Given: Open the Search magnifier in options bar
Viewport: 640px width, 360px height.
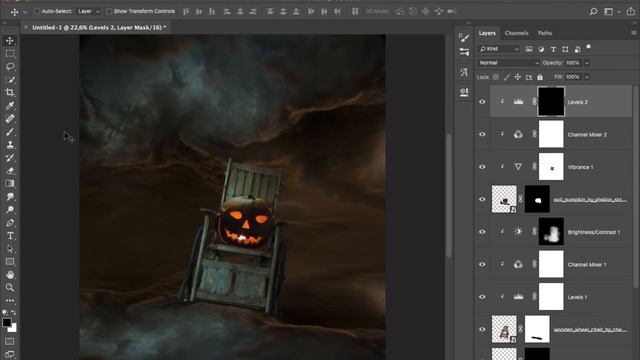Looking at the screenshot, I should coord(593,11).
